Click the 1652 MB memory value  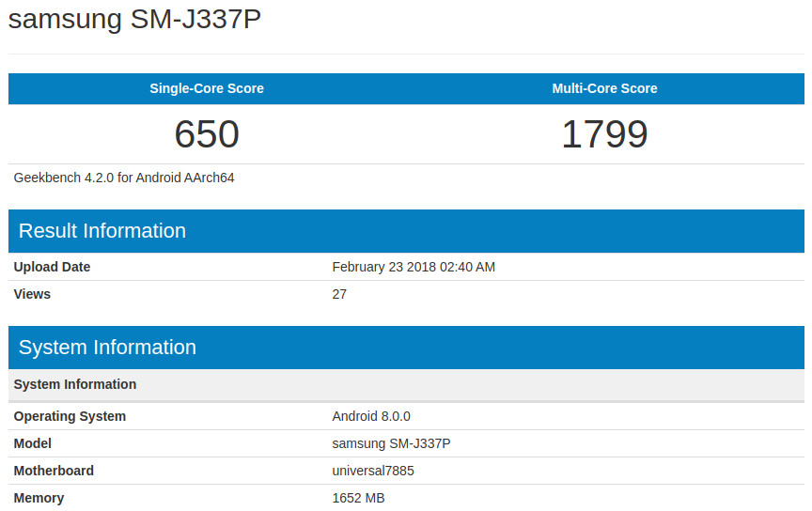point(358,498)
